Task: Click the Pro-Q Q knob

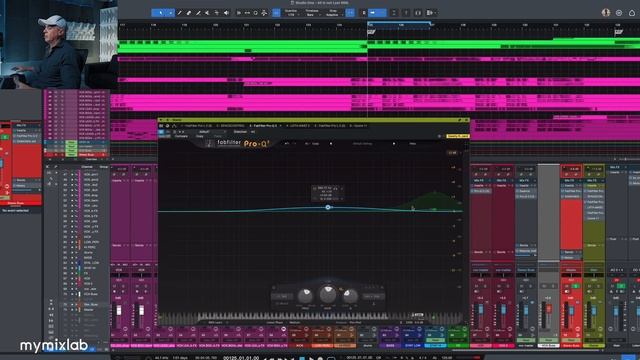Action: [x=351, y=296]
